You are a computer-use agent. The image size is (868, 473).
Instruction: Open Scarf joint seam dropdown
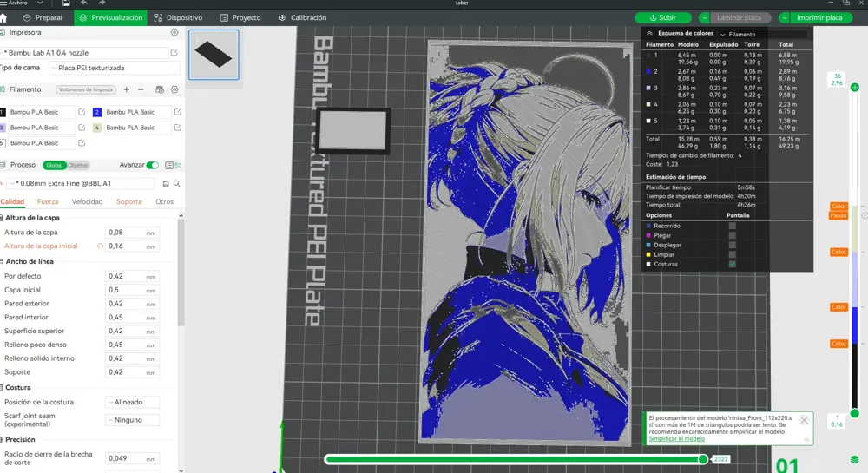click(132, 420)
